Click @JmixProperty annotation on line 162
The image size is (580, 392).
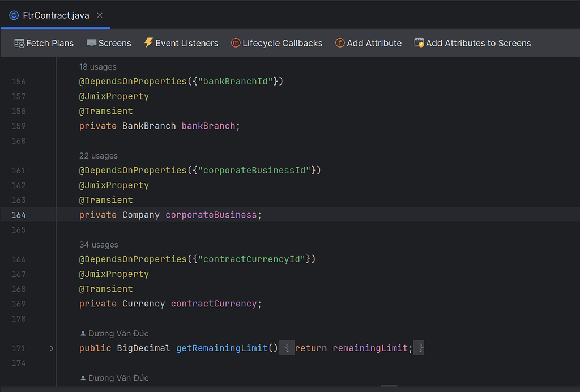114,185
